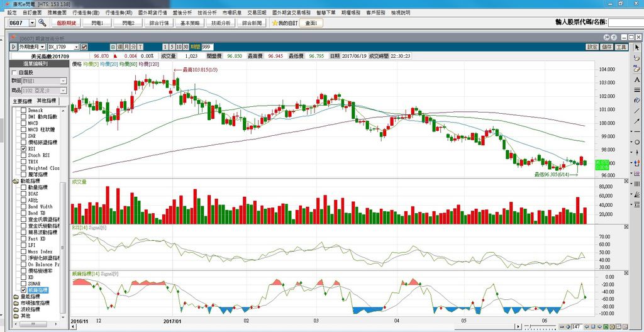Open the 設定 menu in menu bar

click(13, 13)
